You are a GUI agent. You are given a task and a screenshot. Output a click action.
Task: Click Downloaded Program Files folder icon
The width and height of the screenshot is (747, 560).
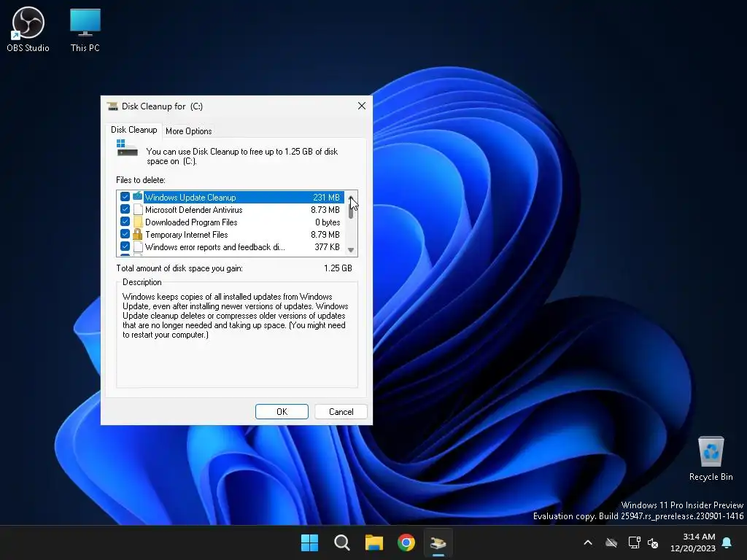pyautogui.click(x=138, y=222)
